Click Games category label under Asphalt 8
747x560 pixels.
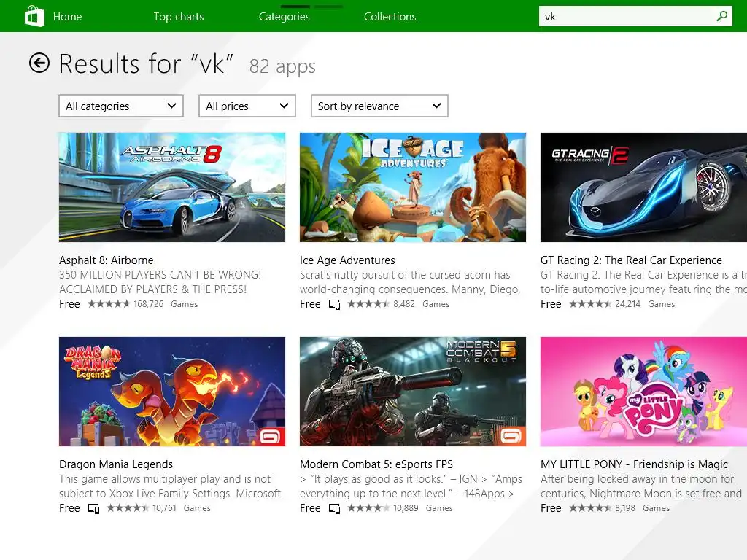click(x=185, y=304)
